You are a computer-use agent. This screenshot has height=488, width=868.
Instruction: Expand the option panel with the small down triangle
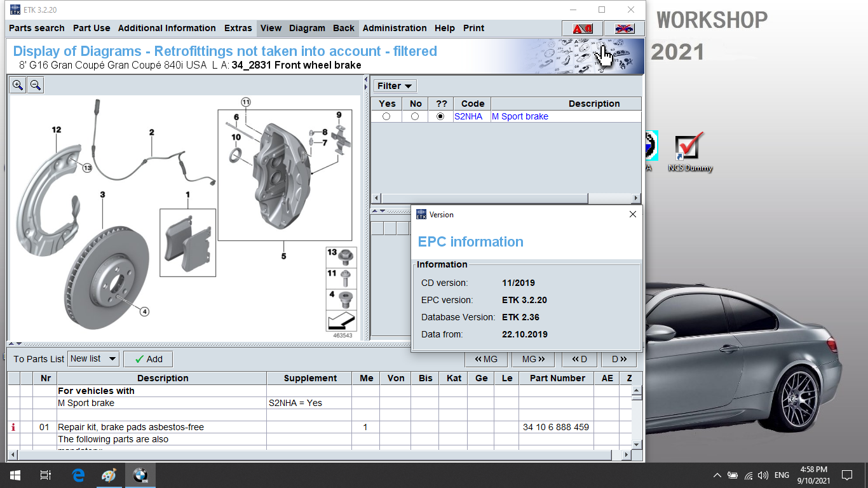click(383, 210)
